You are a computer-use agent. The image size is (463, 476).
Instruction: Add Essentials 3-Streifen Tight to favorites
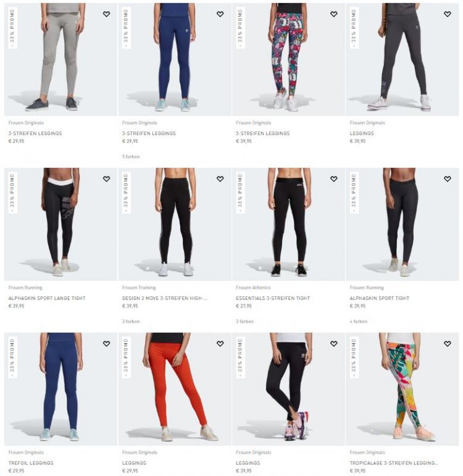(333, 179)
